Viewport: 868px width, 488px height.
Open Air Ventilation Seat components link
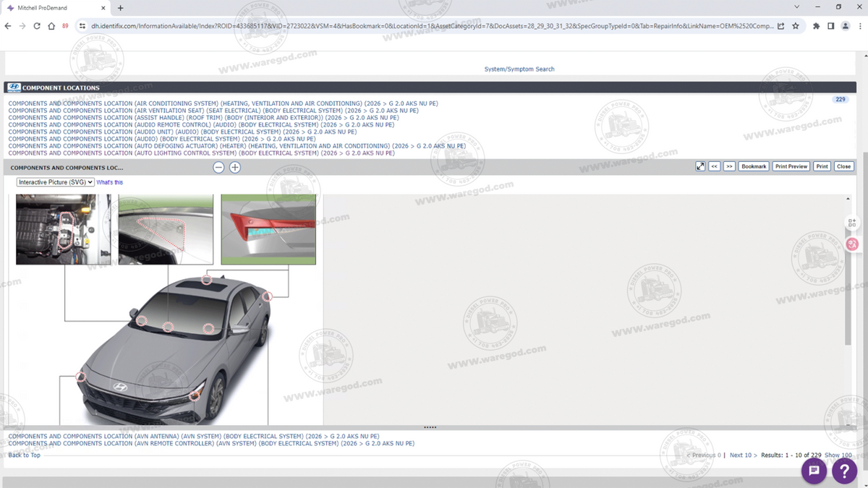[x=213, y=111]
